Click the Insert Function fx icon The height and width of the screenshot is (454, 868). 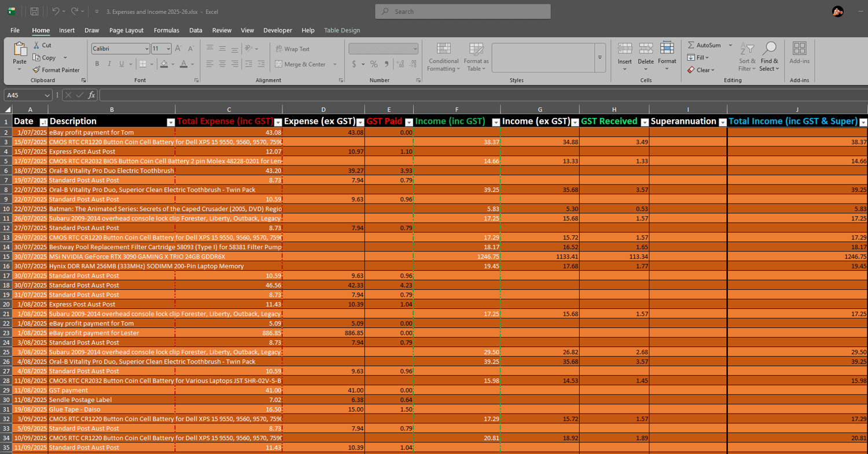pyautogui.click(x=91, y=95)
